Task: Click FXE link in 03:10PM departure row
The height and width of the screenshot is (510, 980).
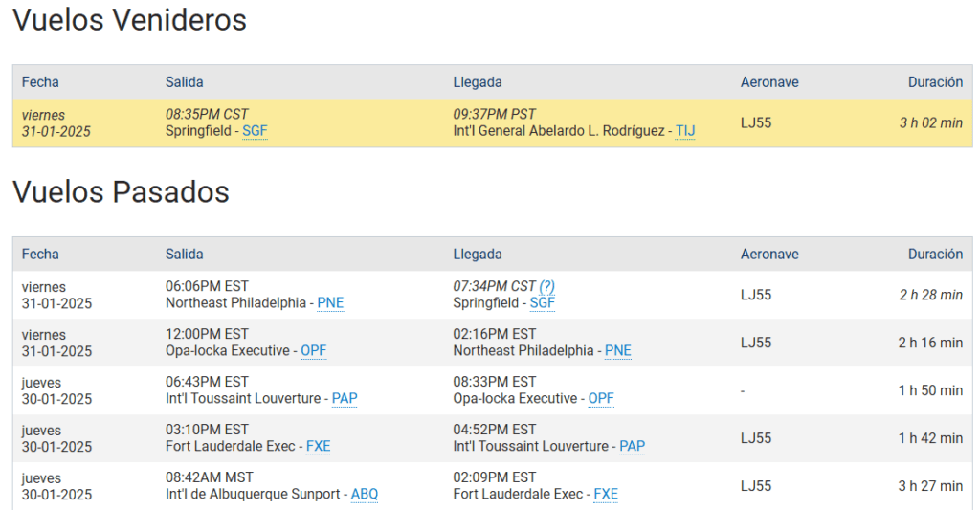Action: coord(318,447)
